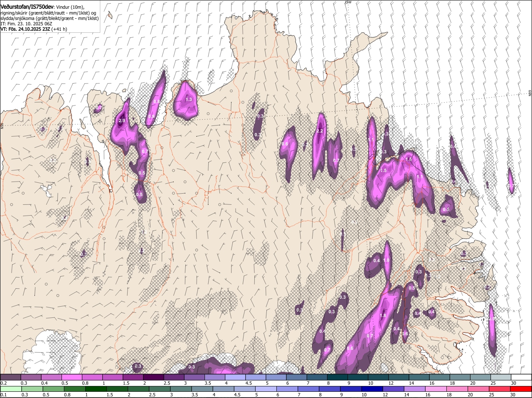The image size is (532, 398).
Task: Pick the lower-scale green swatch labeled 0.8
Action: click(x=74, y=389)
